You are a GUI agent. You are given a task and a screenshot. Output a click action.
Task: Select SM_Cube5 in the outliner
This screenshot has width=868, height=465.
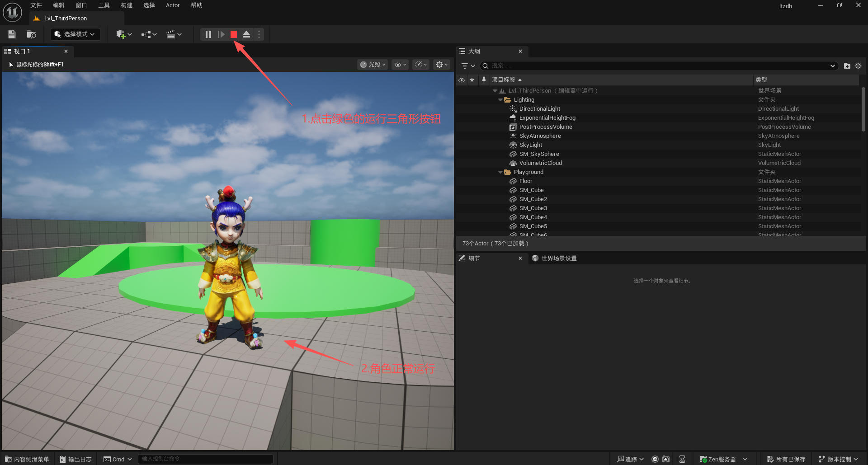pos(658,226)
